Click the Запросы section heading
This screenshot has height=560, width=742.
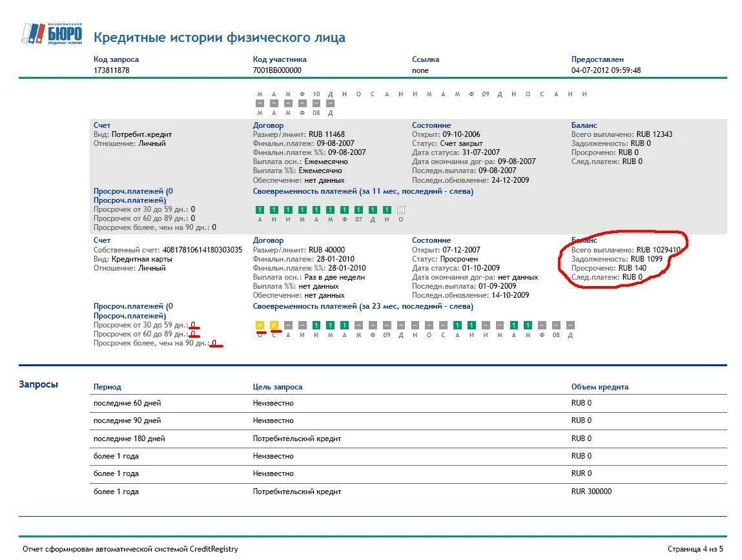(x=38, y=384)
